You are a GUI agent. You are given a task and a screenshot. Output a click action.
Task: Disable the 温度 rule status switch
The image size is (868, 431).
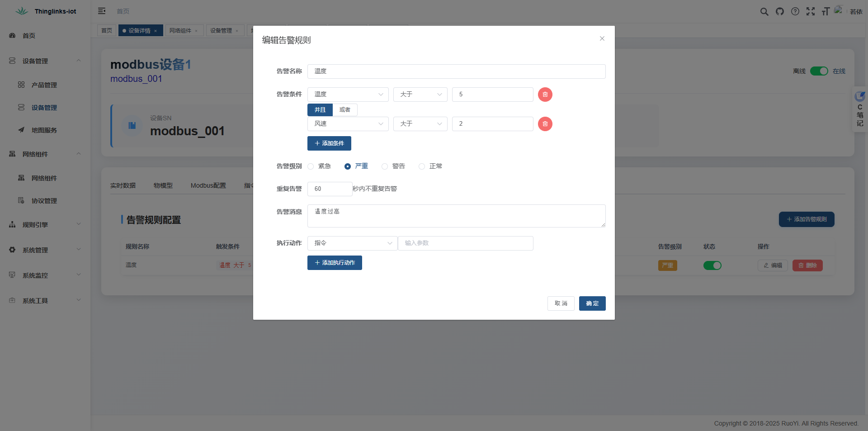712,265
